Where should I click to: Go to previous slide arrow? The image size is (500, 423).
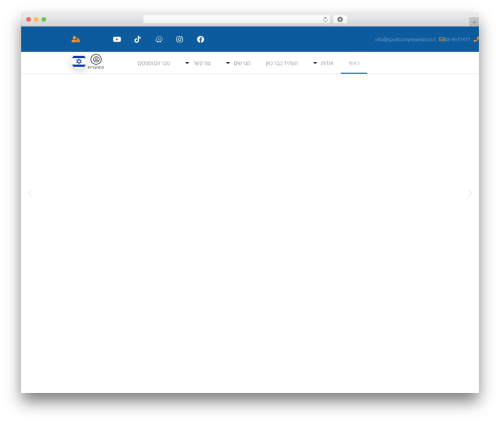point(30,193)
